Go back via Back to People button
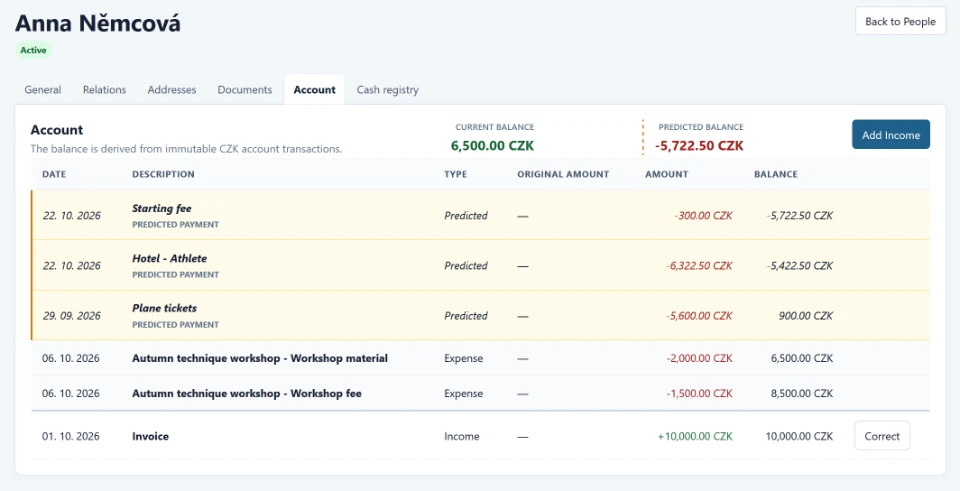This screenshot has height=491, width=960. coord(900,21)
